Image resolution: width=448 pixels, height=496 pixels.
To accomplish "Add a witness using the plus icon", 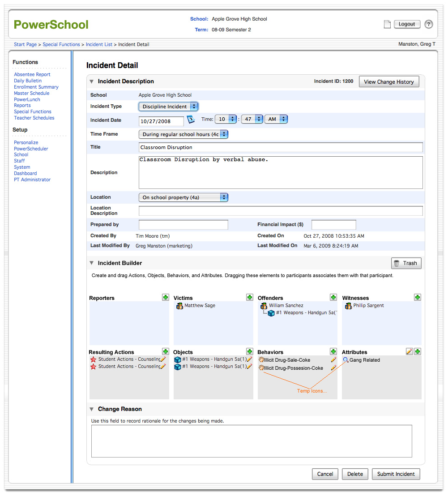I will 418,298.
